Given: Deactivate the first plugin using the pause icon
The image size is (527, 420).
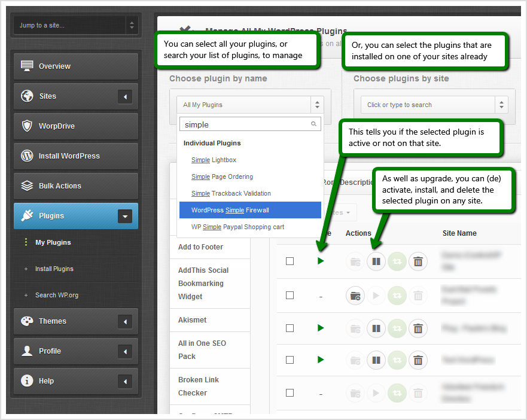Looking at the screenshot, I should click(x=376, y=261).
